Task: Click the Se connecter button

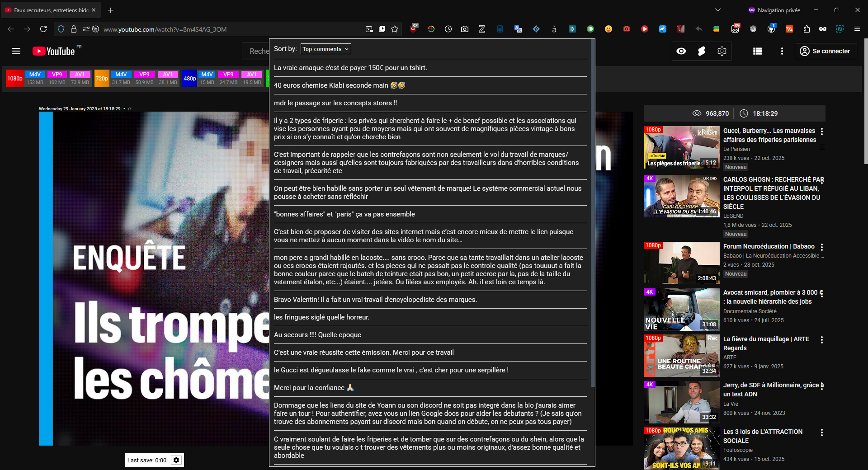Action: point(826,51)
